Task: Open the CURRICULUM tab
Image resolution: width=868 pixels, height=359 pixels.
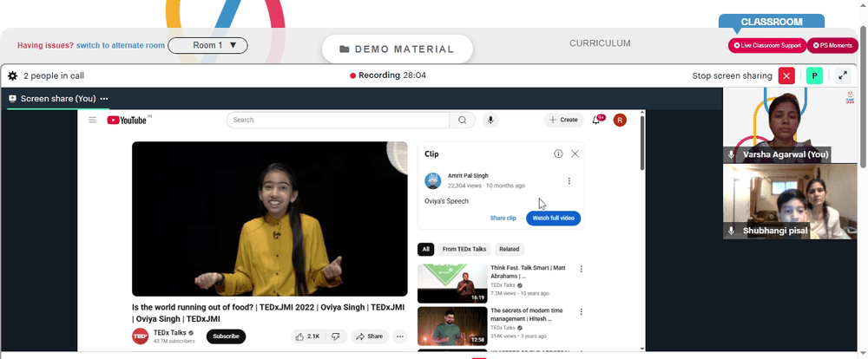Action: point(600,43)
